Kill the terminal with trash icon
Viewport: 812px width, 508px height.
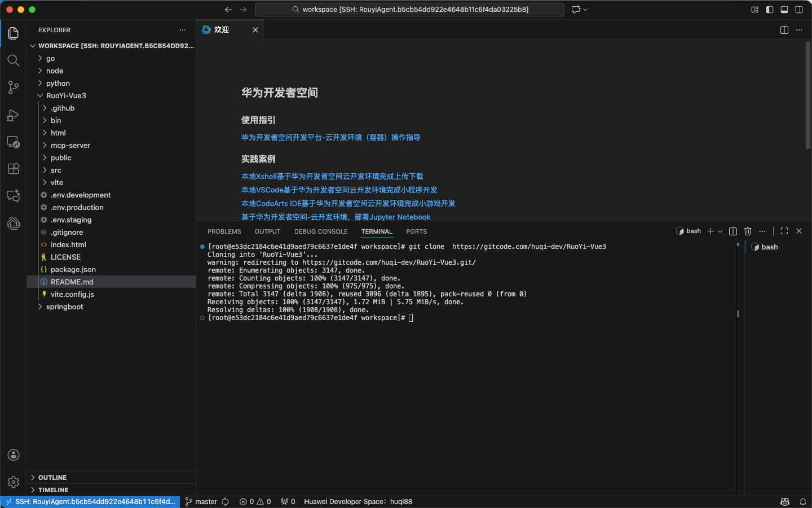pyautogui.click(x=748, y=231)
